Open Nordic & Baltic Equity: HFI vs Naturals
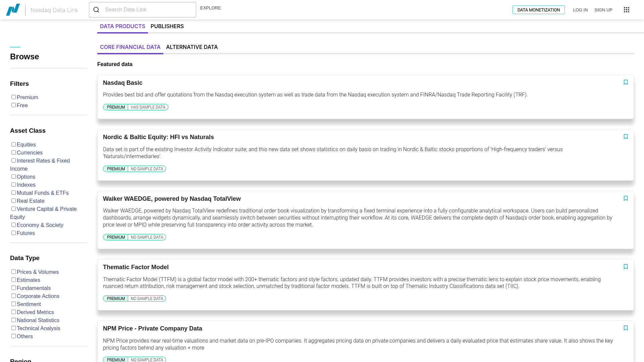 coord(158,137)
